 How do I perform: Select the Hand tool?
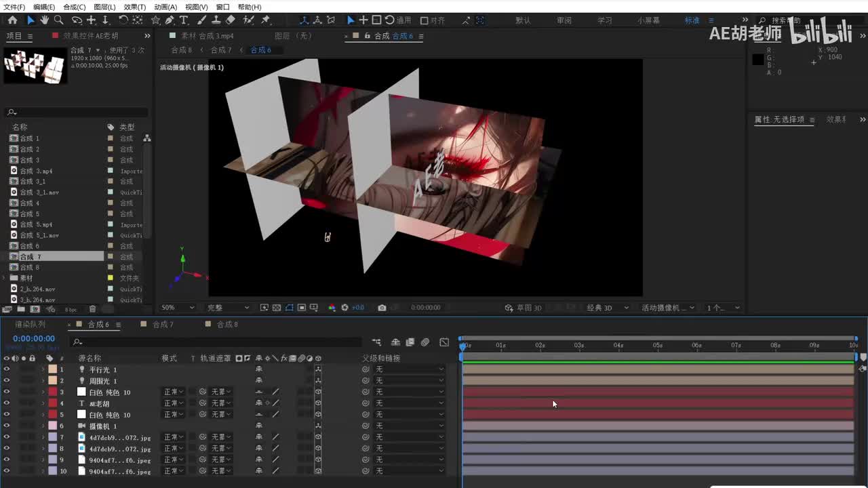coord(44,20)
